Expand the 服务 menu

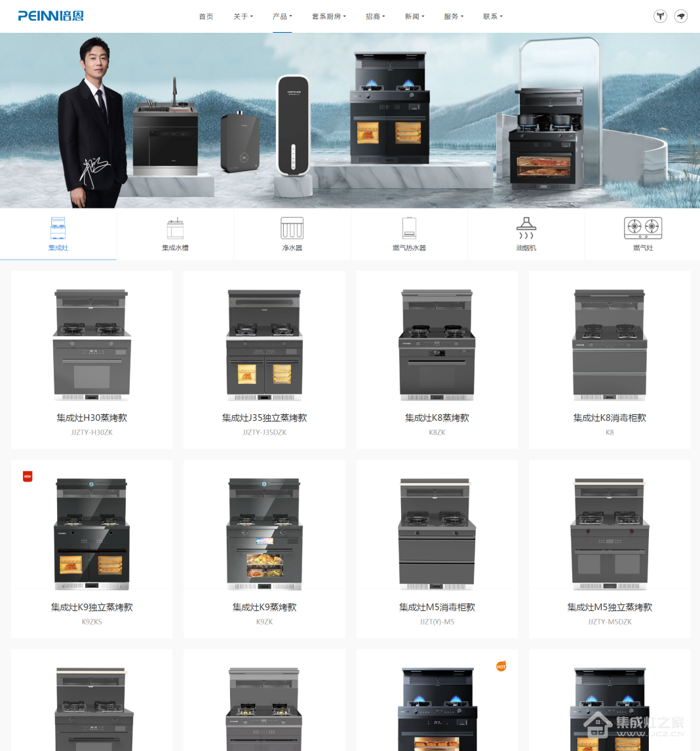(454, 16)
